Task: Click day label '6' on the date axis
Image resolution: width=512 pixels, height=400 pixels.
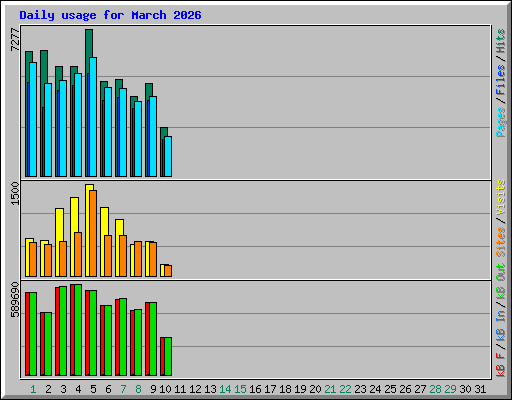Action: pyautogui.click(x=108, y=389)
